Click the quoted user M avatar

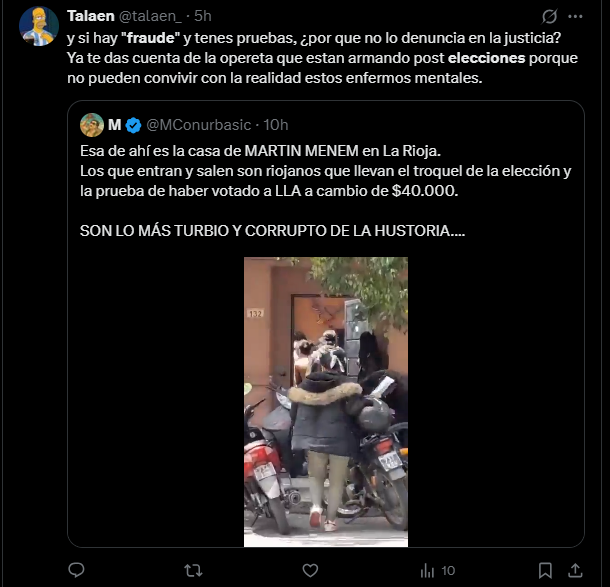[x=92, y=125]
